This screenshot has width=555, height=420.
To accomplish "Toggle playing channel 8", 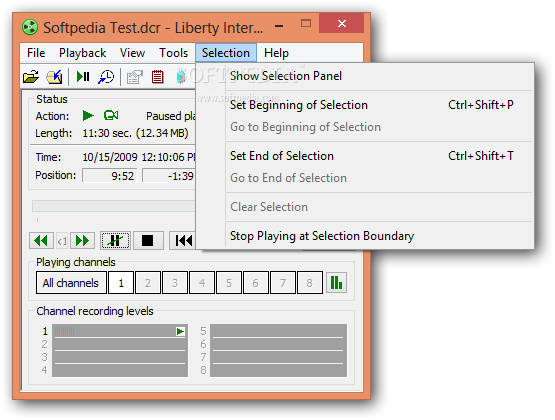I will pyautogui.click(x=310, y=283).
